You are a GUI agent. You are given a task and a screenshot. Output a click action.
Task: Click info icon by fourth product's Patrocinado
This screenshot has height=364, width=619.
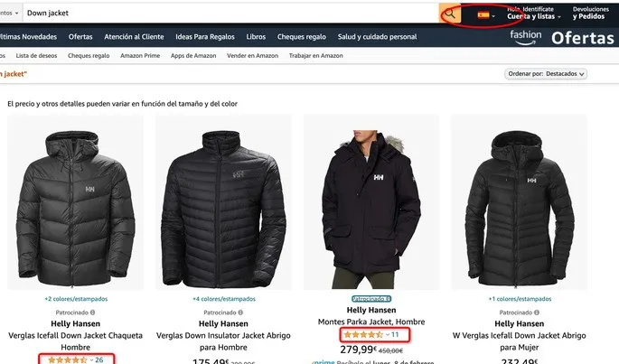(x=537, y=313)
